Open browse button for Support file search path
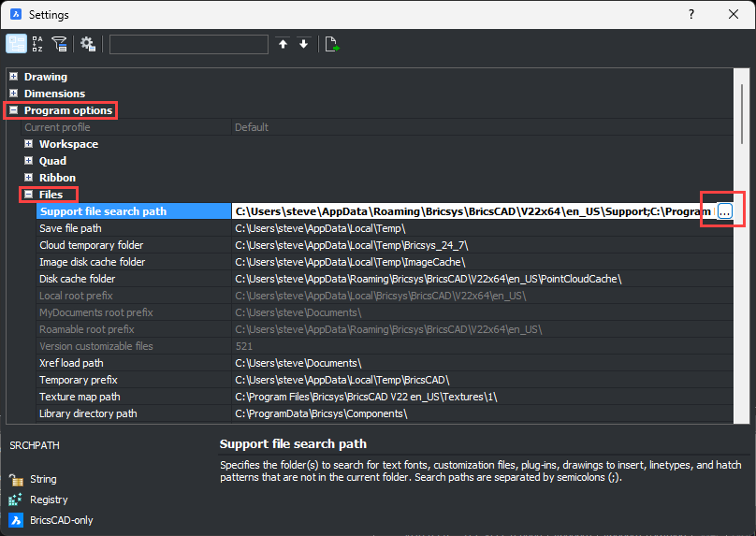The height and width of the screenshot is (536, 756). (x=724, y=212)
